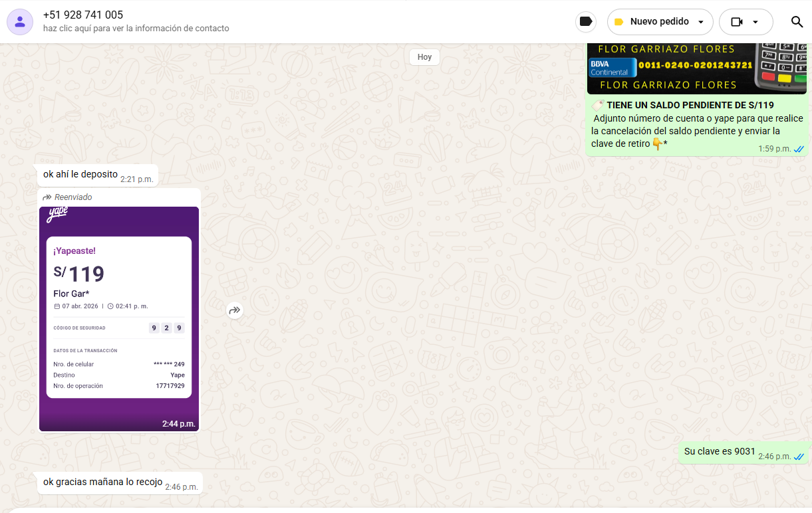The height and width of the screenshot is (513, 812).
Task: Open the Yape S/119 receipt image
Action: coord(119,318)
